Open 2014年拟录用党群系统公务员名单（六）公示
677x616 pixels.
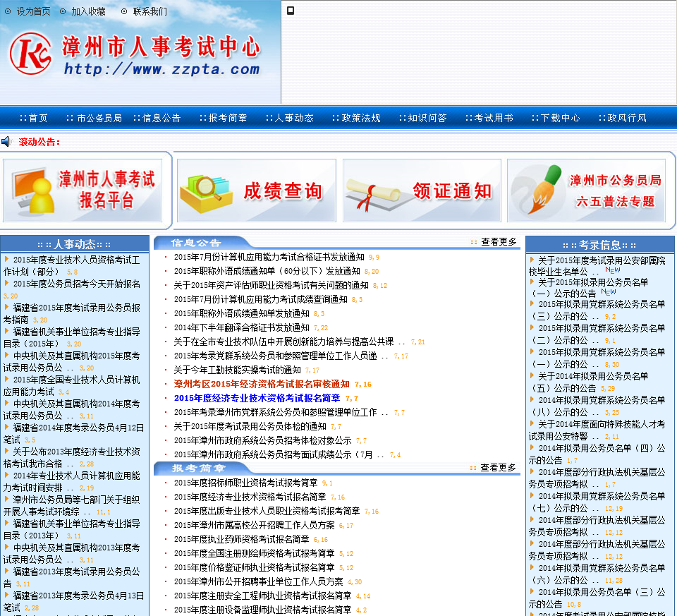click(x=597, y=574)
